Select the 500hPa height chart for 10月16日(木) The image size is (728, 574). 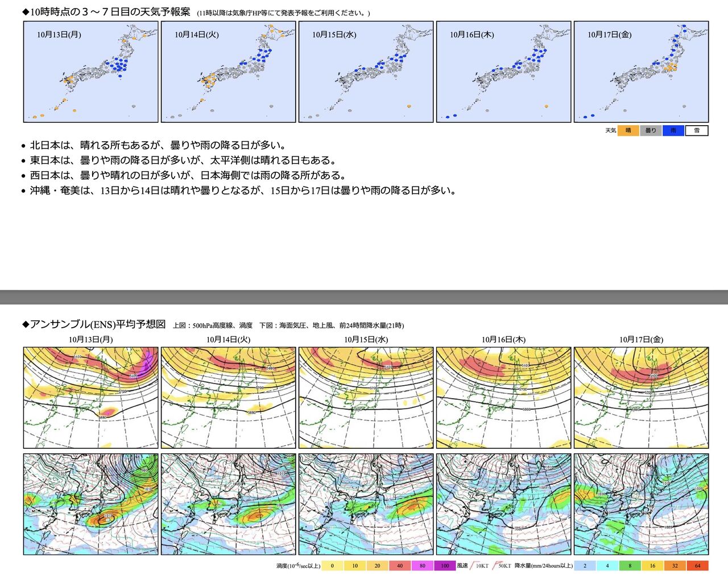pyautogui.click(x=503, y=398)
